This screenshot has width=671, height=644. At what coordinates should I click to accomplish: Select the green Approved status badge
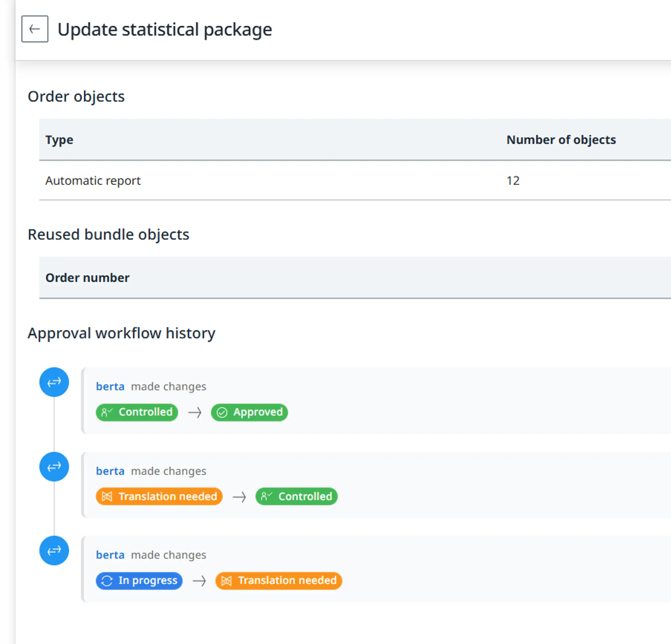(x=249, y=412)
